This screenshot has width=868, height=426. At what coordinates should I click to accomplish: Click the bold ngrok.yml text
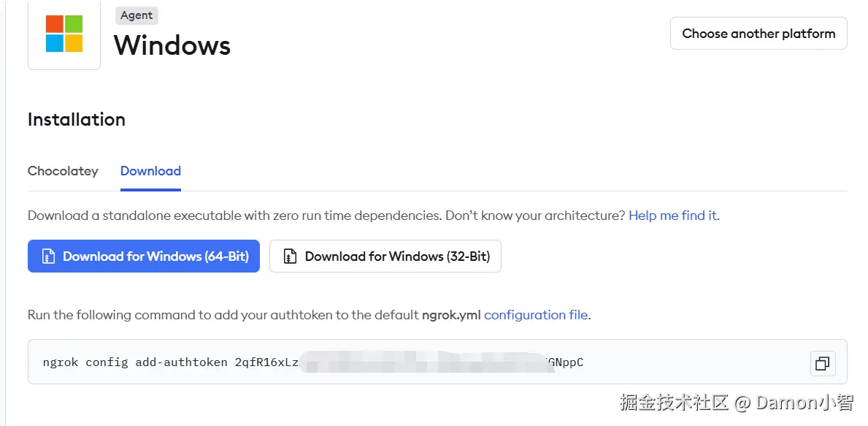pyautogui.click(x=451, y=315)
